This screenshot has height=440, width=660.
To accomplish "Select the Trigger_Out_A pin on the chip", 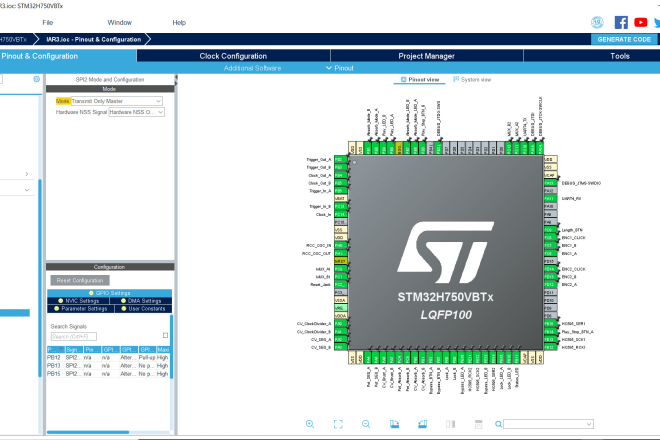I will 341,160.
